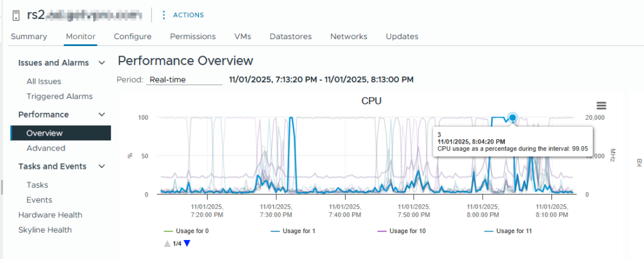This screenshot has height=259, width=644.
Task: Open the Configure tab
Action: pos(132,37)
